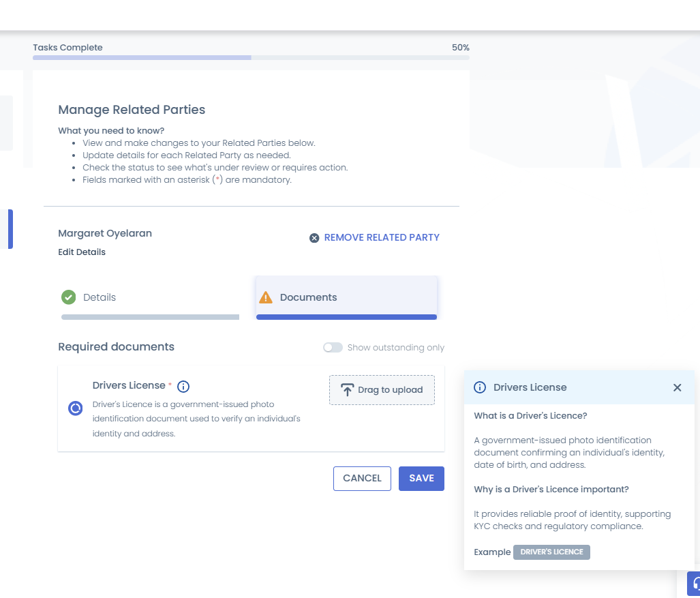This screenshot has width=700, height=598.
Task: Click the circular pending status icon
Action: [x=76, y=408]
